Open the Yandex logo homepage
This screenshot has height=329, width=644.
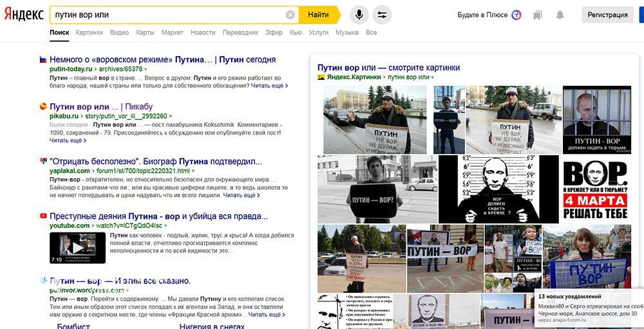(24, 15)
